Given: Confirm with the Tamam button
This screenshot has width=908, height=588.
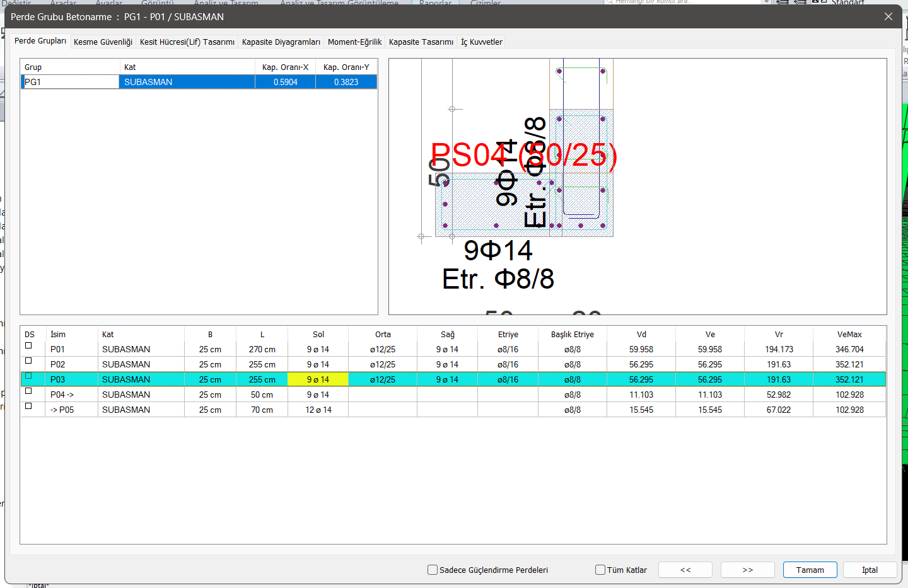Looking at the screenshot, I should 810,570.
